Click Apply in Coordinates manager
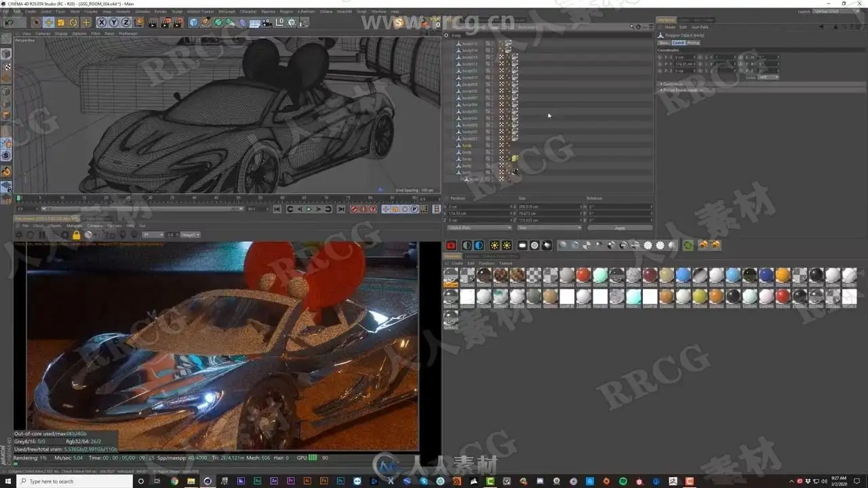 620,228
